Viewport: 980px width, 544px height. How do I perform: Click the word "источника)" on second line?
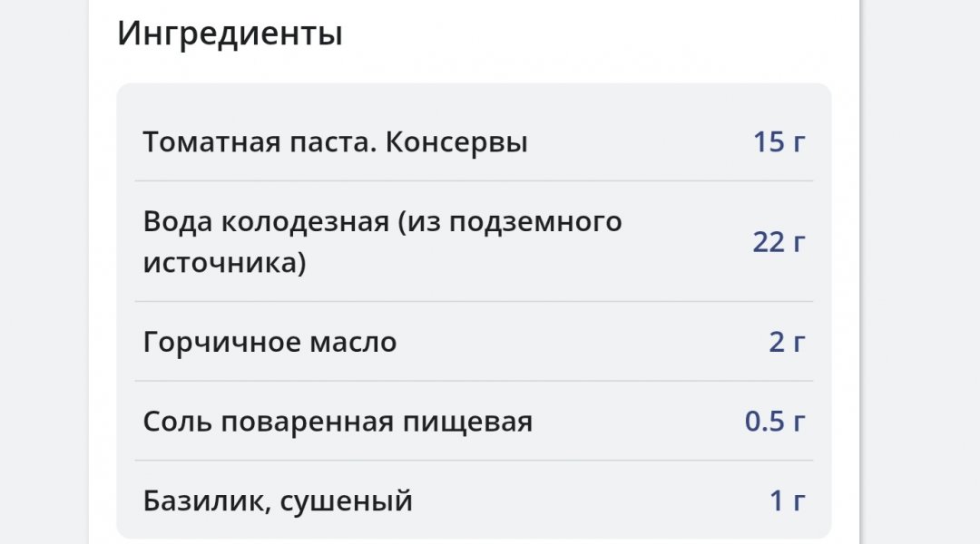(224, 263)
